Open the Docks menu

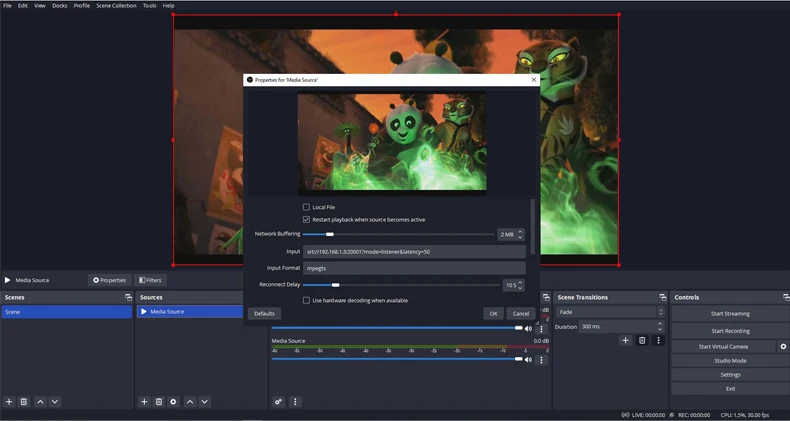pos(60,6)
